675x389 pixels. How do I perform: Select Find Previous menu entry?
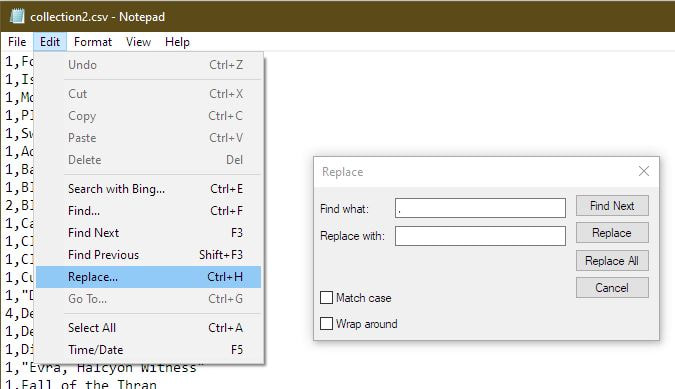click(149, 255)
